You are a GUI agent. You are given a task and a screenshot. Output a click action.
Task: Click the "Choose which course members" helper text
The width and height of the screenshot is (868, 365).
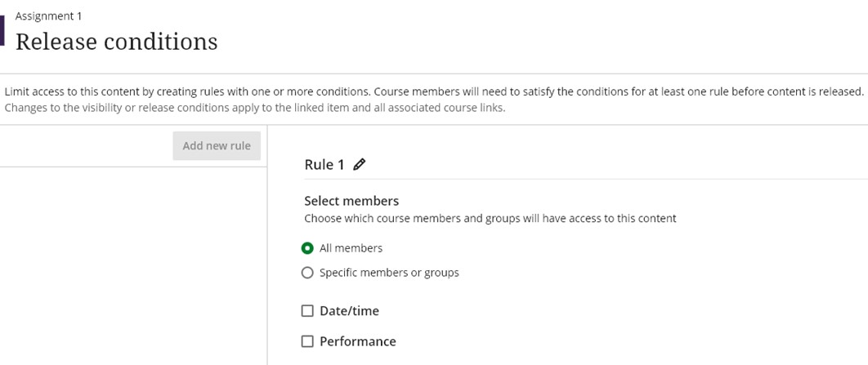(490, 219)
